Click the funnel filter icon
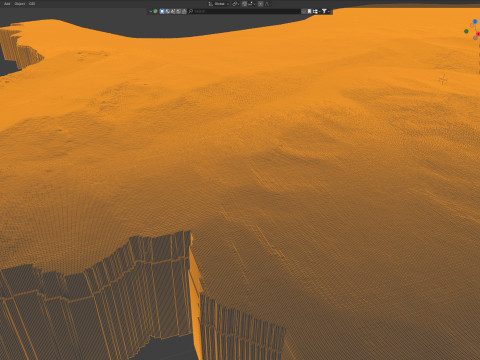 324,11
